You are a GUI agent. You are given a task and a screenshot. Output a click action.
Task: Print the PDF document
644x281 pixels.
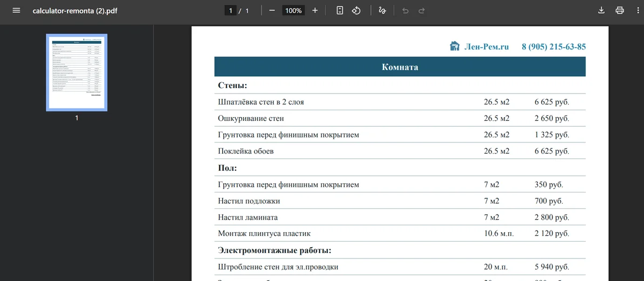tap(620, 11)
